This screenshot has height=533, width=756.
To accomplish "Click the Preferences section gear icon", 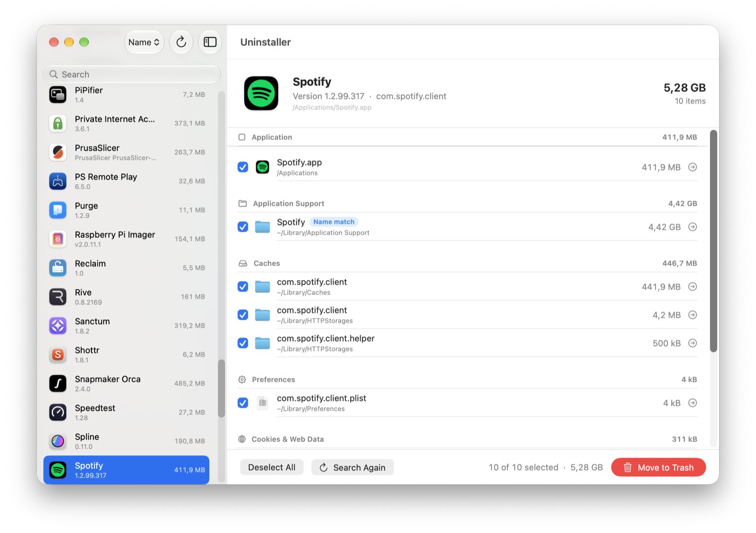I will point(242,380).
